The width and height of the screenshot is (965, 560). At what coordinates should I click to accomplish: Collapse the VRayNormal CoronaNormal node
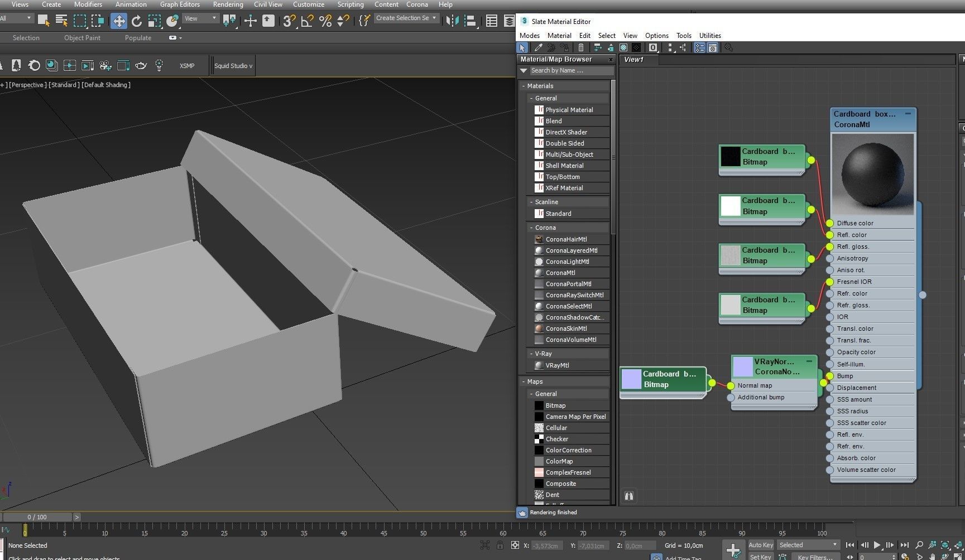pos(809,361)
